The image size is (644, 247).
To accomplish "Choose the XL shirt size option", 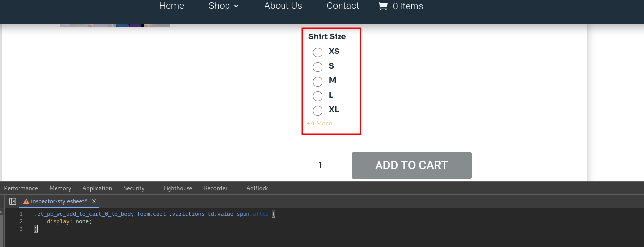I will coord(318,110).
